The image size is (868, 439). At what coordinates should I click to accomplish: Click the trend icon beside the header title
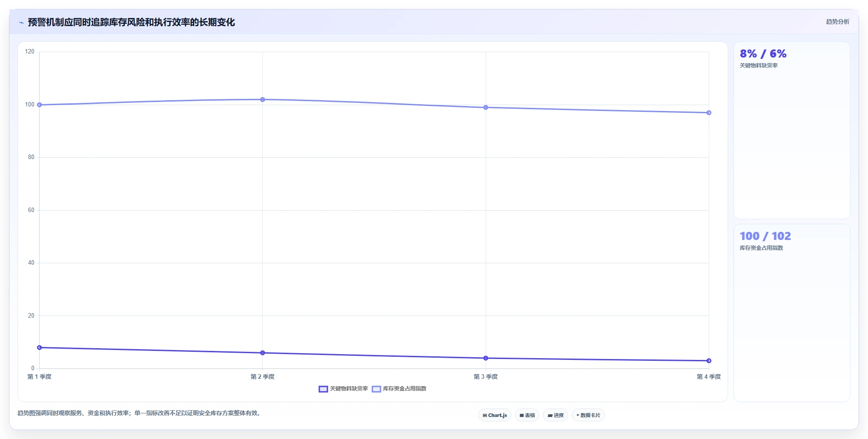coord(21,22)
